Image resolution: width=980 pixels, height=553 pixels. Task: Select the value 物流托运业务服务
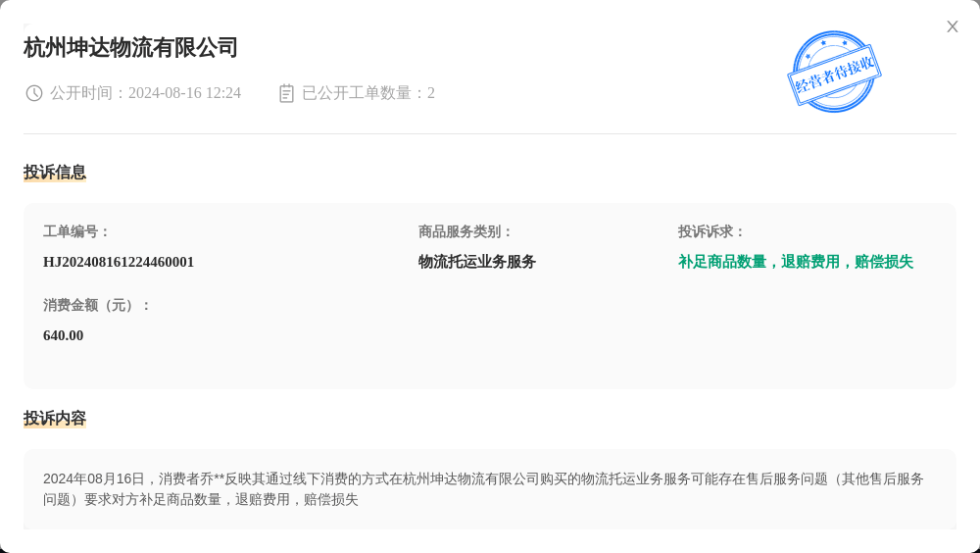(x=477, y=262)
